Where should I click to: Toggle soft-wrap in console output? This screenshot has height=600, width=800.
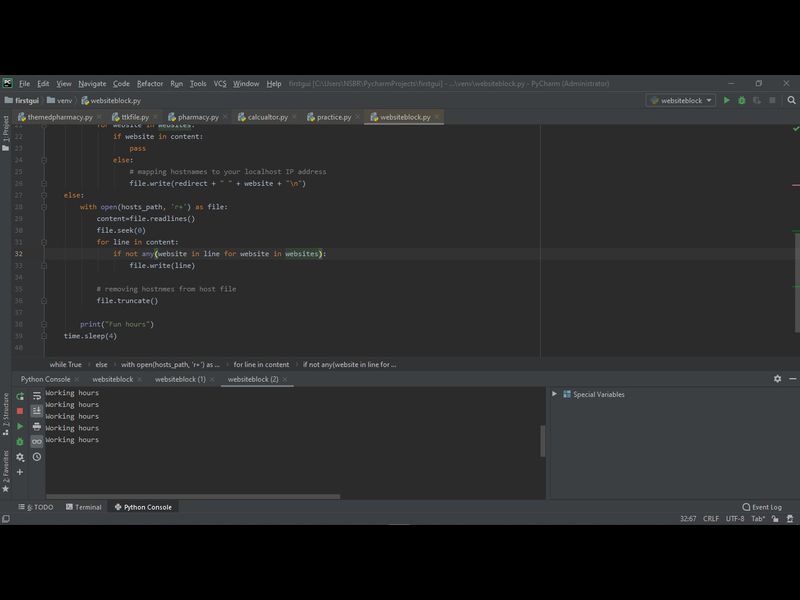click(x=37, y=396)
